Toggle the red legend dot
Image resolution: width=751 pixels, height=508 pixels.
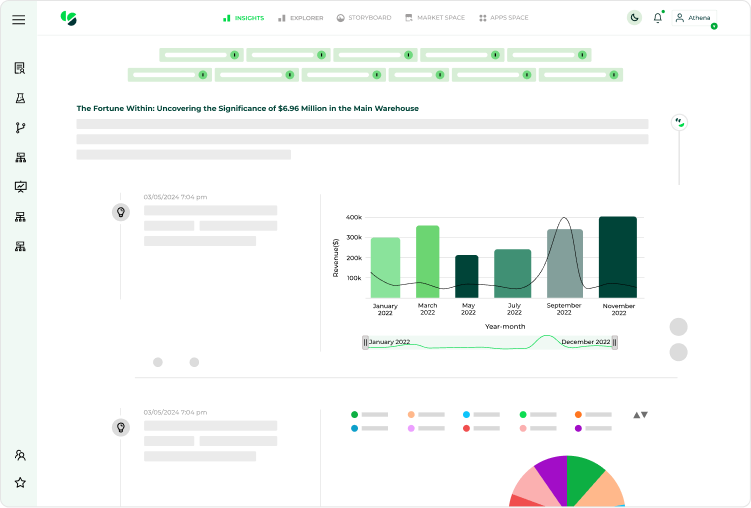467,428
